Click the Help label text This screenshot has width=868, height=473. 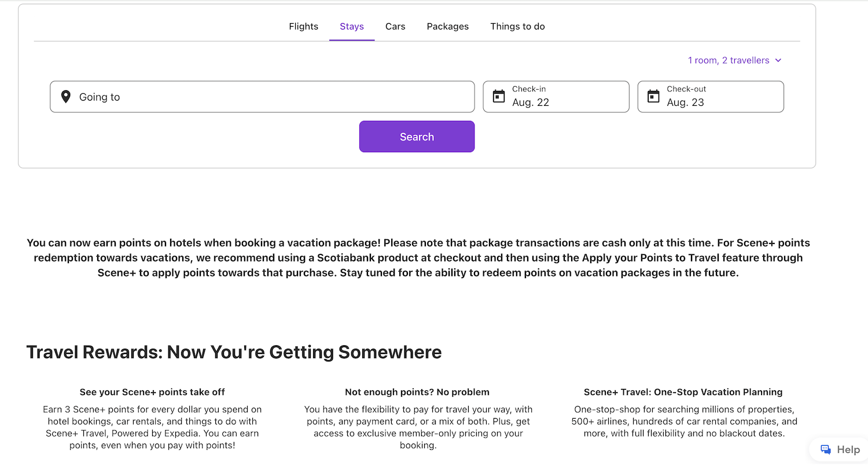[848, 450]
